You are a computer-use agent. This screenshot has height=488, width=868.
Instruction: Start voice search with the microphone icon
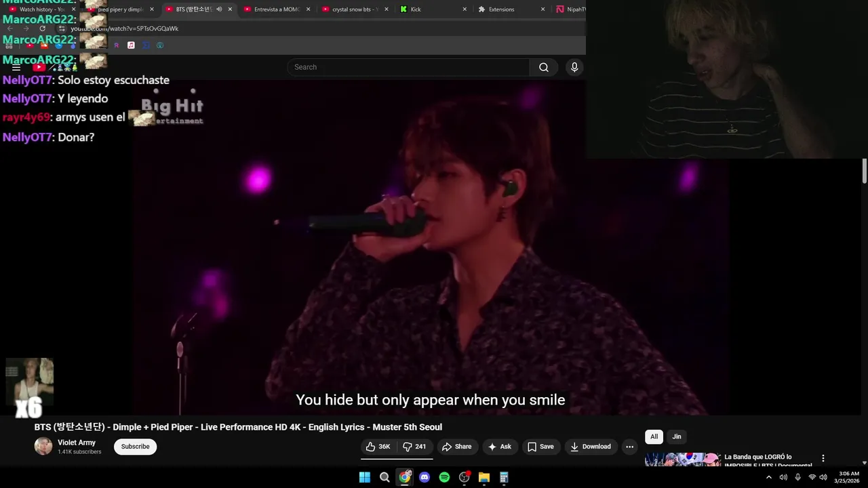[x=574, y=67]
